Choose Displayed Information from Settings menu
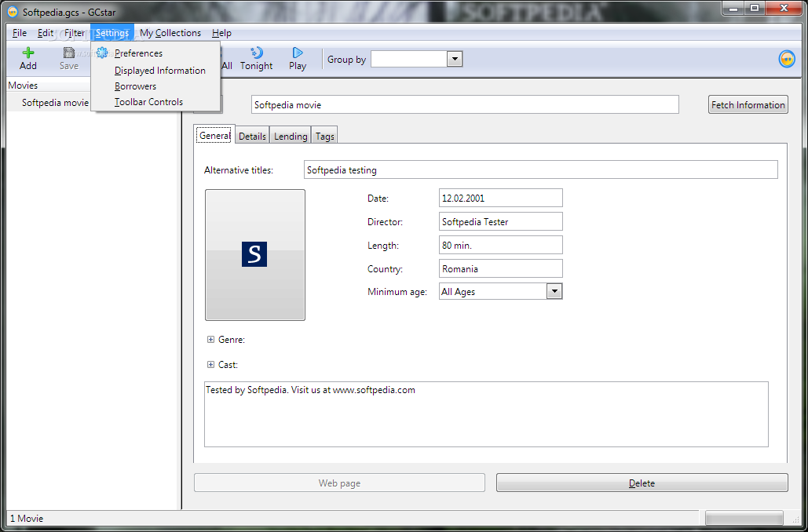Image resolution: width=808 pixels, height=532 pixels. tap(155, 71)
